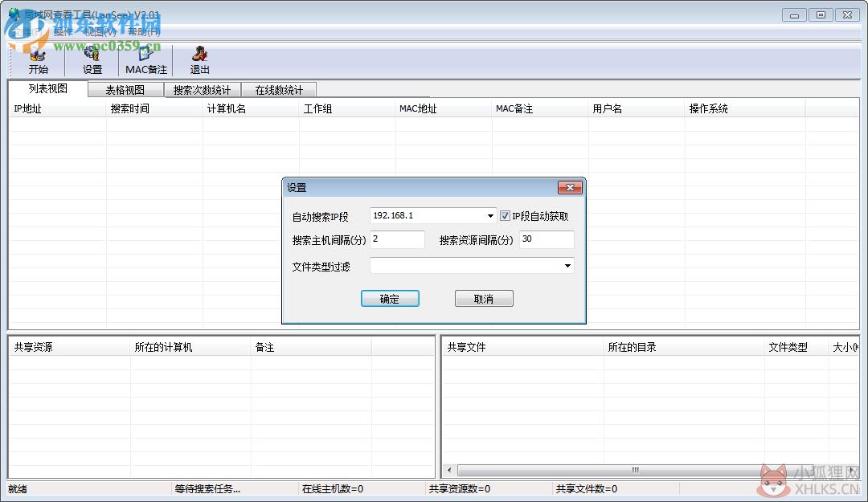
Task: Open the 视图(V) menu
Action: (x=100, y=32)
